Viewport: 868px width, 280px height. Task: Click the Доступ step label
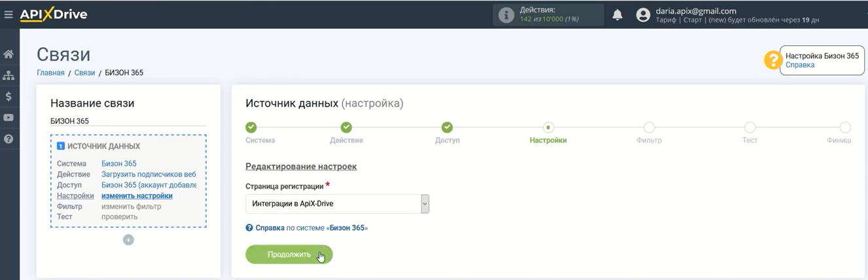[x=447, y=140]
